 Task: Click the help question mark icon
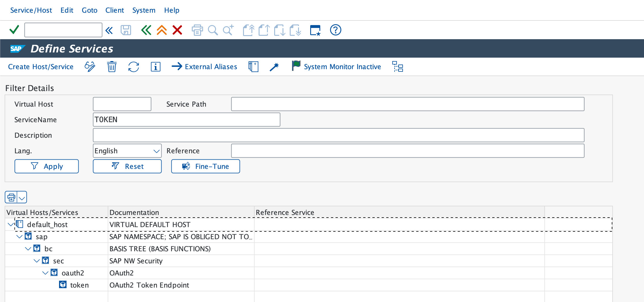(x=335, y=30)
